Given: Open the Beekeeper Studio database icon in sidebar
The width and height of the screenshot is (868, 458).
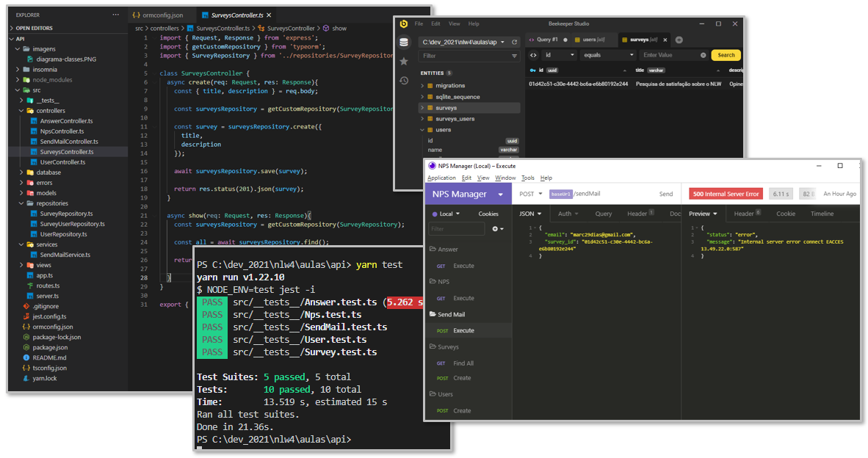Looking at the screenshot, I should pos(404,42).
